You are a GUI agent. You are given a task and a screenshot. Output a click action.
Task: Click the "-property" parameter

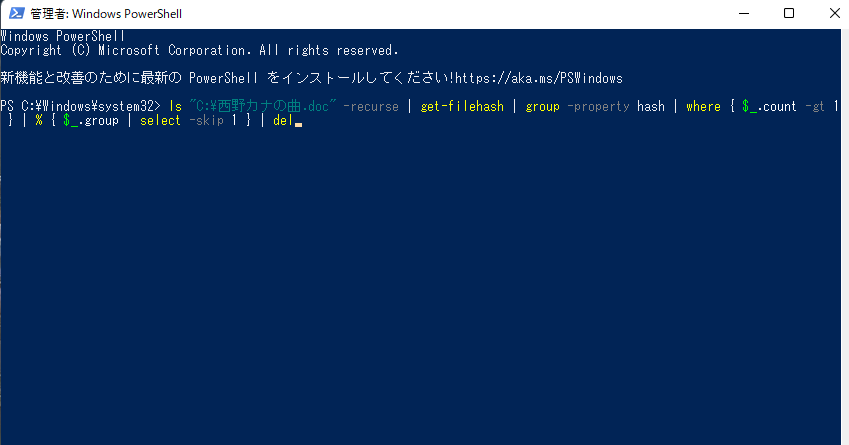click(x=598, y=106)
